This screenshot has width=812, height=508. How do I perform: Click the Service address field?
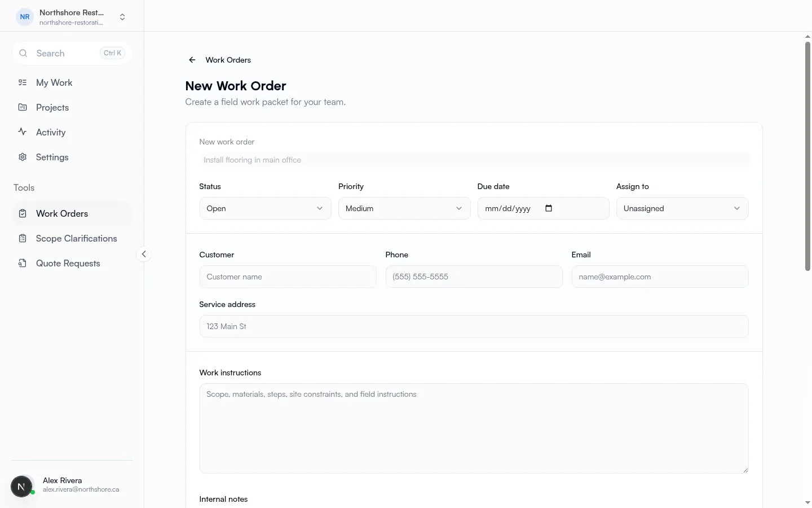point(474,326)
